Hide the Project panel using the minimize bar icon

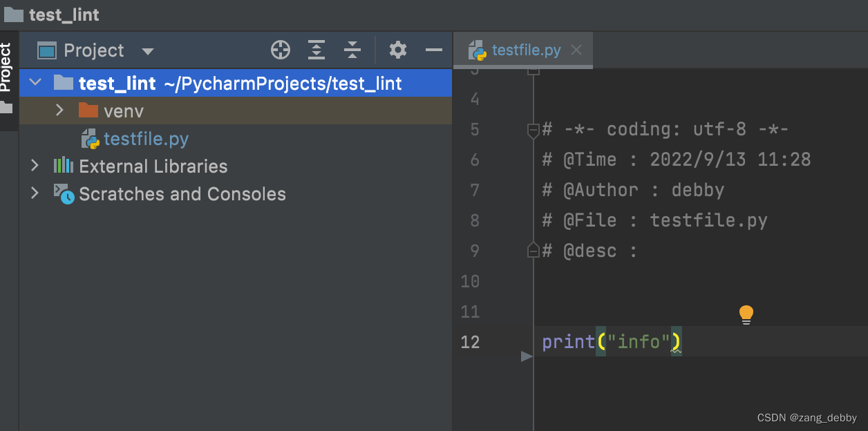(x=433, y=50)
